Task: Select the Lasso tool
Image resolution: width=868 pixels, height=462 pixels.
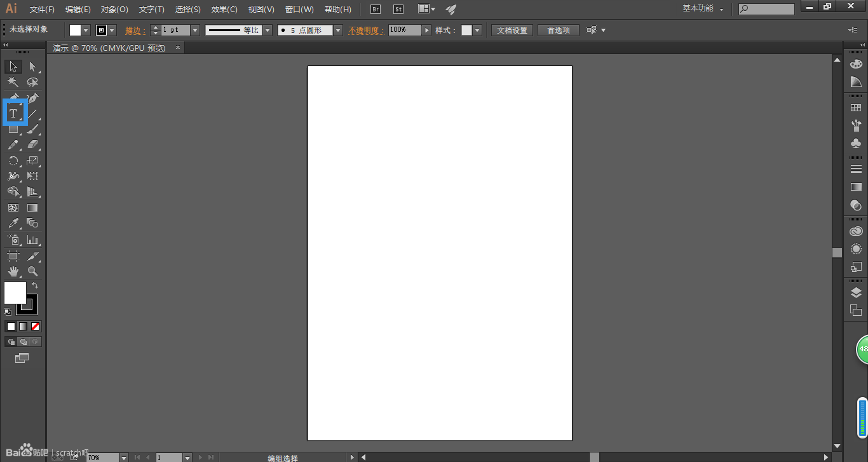Action: [x=32, y=82]
